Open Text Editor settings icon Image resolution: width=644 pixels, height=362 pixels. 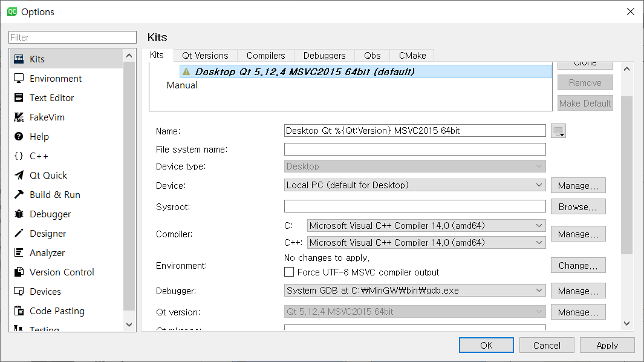coord(19,97)
